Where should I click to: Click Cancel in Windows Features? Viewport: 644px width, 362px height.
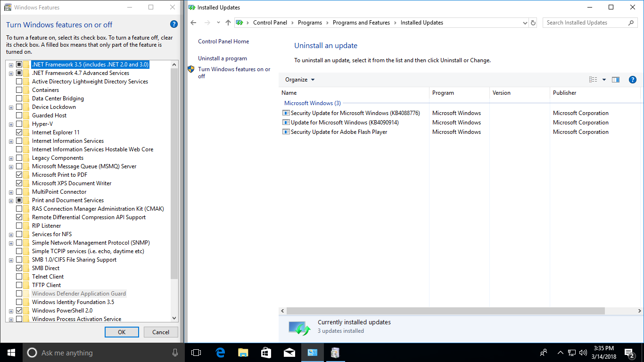161,332
